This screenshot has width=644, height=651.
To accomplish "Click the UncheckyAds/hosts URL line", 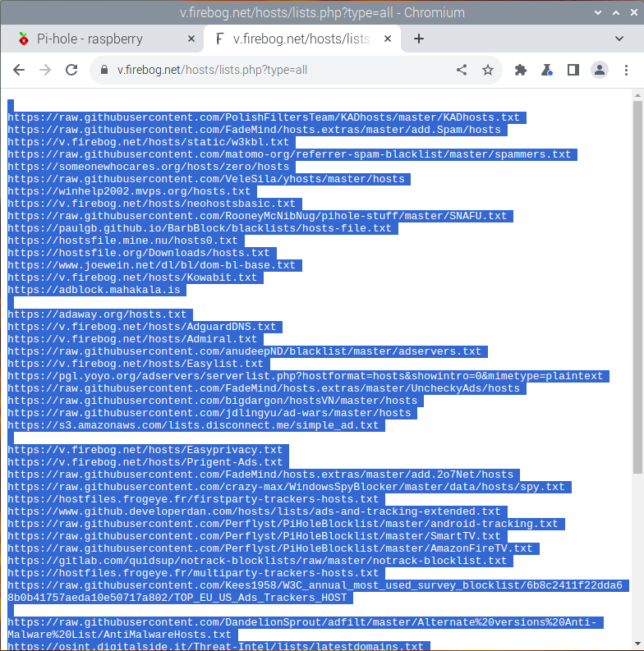I will coord(264,388).
